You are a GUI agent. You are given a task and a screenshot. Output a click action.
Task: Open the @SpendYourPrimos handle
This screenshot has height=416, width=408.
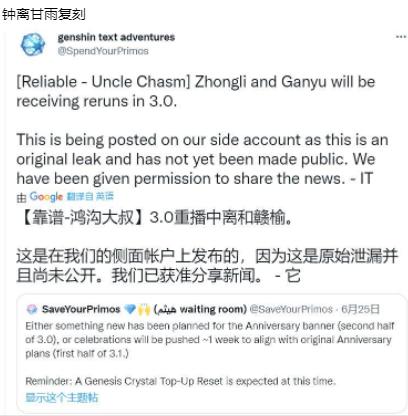click(x=103, y=51)
